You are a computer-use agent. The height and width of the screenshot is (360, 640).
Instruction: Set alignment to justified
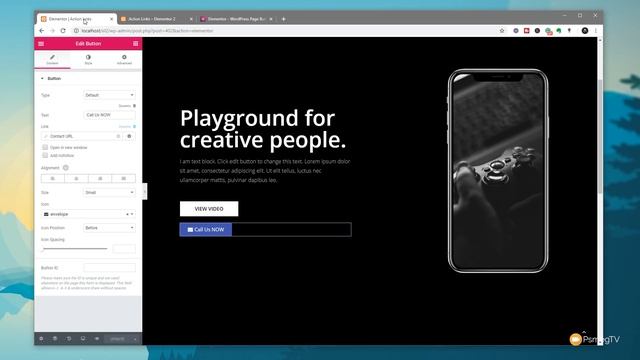(124, 178)
